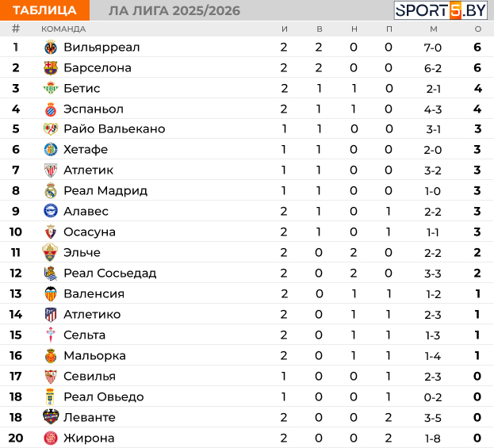Viewport: 494px width, 448px height.
Task: Open the Райо Вальекано team name
Action: pyautogui.click(x=114, y=129)
